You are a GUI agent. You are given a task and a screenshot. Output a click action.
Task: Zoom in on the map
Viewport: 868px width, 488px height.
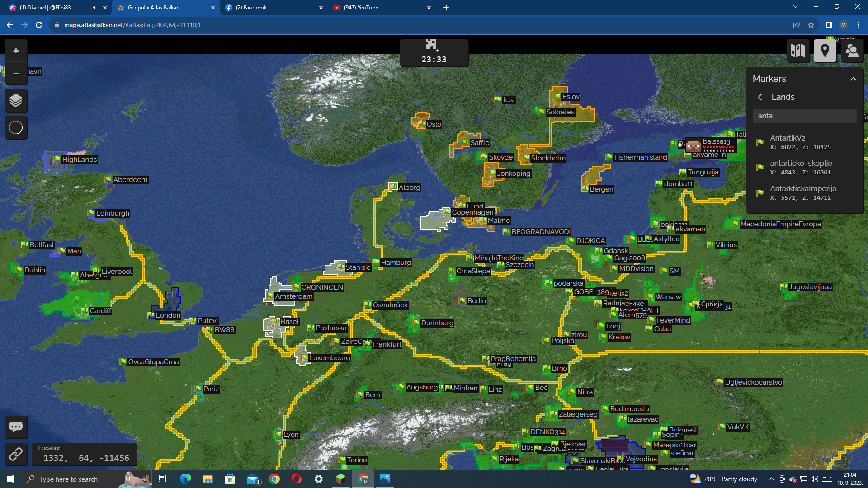click(x=16, y=51)
